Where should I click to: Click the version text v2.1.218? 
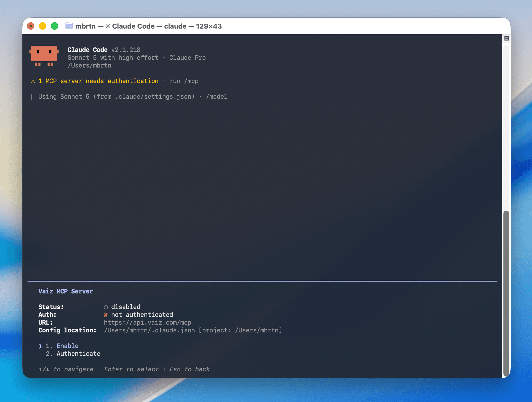click(x=126, y=50)
